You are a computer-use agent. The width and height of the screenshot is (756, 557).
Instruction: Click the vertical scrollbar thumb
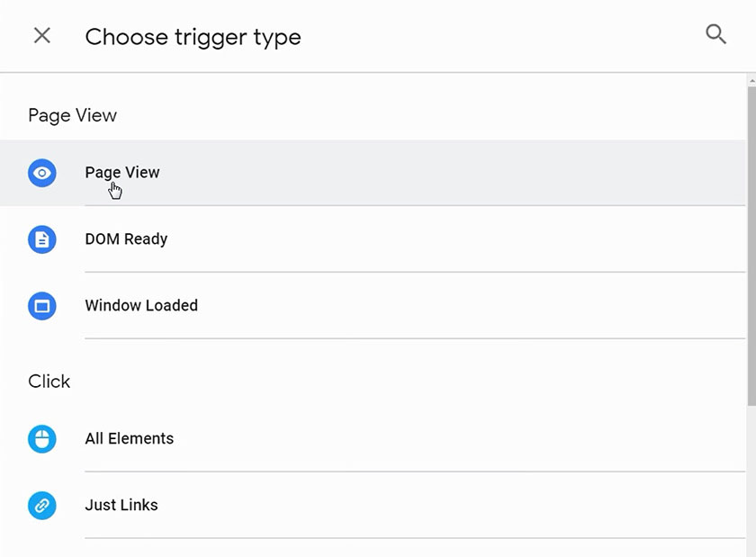click(x=751, y=243)
